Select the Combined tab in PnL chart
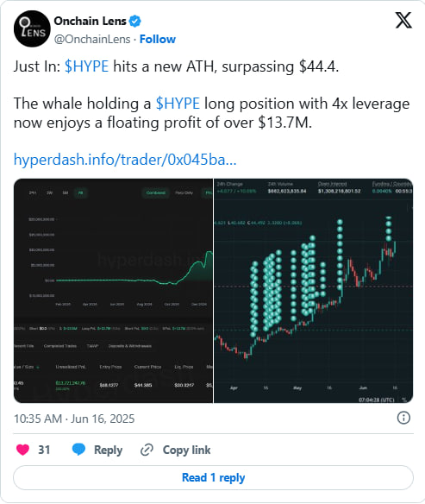 pyautogui.click(x=156, y=192)
